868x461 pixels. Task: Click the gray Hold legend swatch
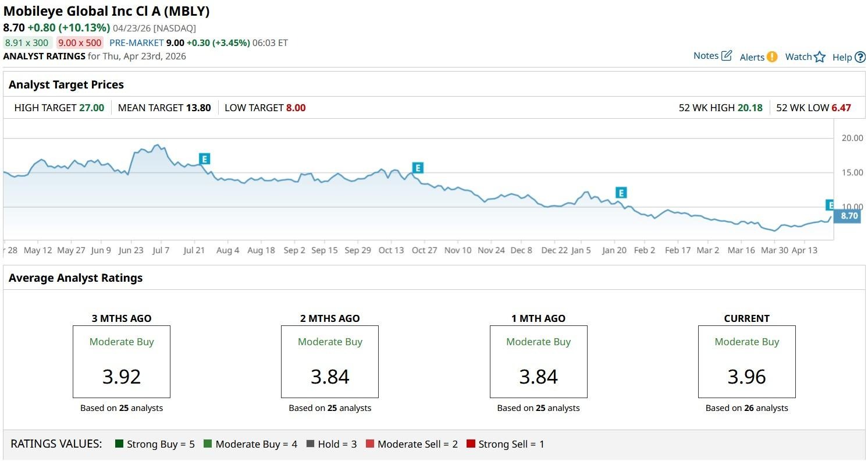(310, 444)
